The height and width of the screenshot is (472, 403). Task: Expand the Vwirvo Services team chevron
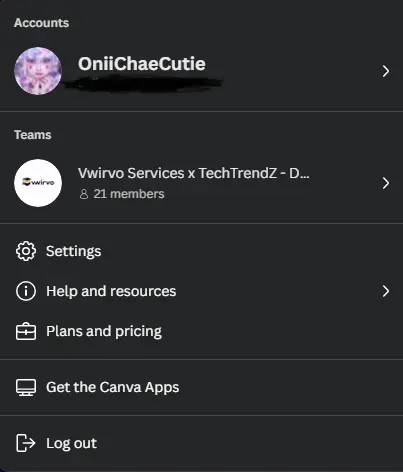[x=386, y=183]
